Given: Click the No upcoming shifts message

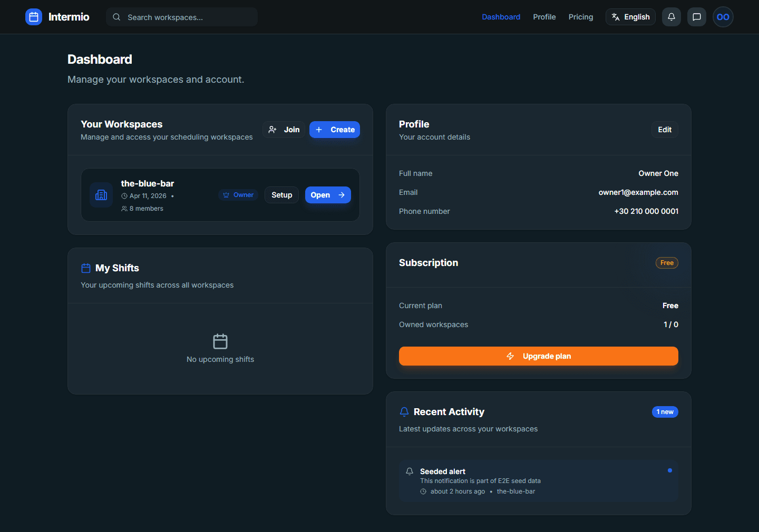Looking at the screenshot, I should coord(220,359).
